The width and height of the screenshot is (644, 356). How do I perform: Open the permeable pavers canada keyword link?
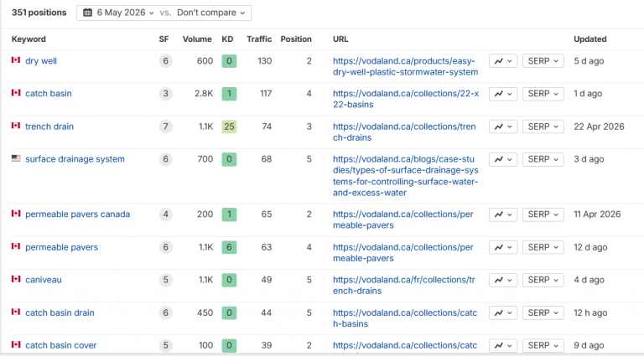[x=78, y=214]
